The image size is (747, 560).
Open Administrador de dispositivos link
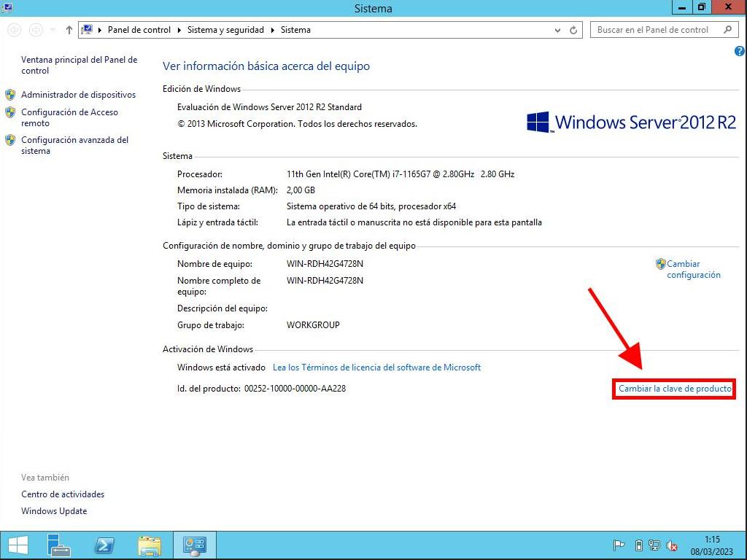point(79,94)
